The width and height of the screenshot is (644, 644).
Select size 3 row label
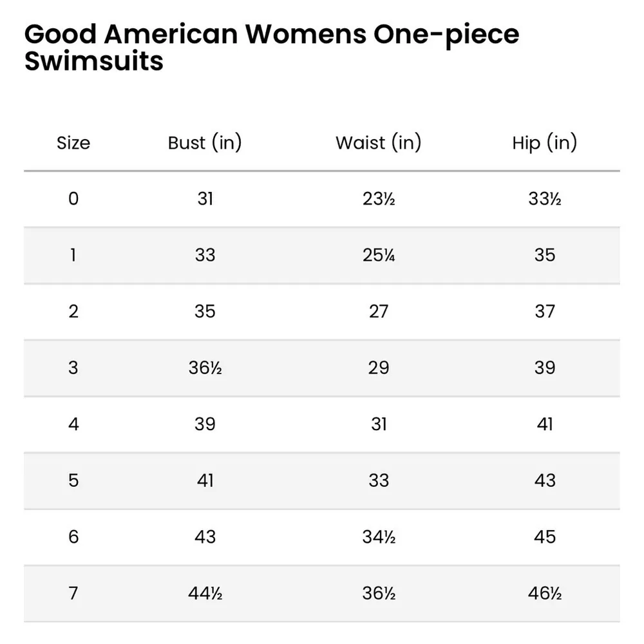tap(73, 368)
